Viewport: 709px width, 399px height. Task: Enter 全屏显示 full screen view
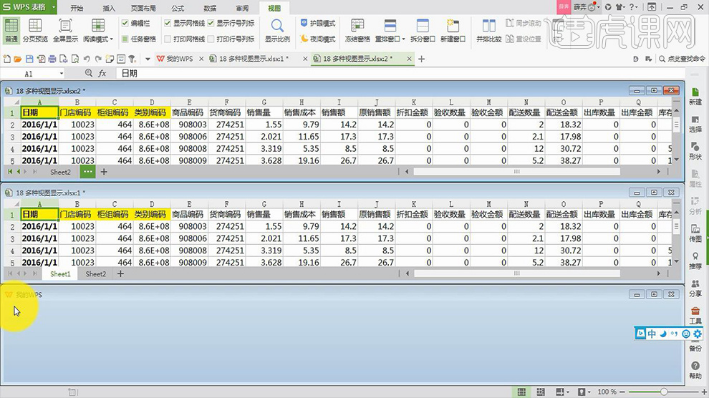click(66, 31)
